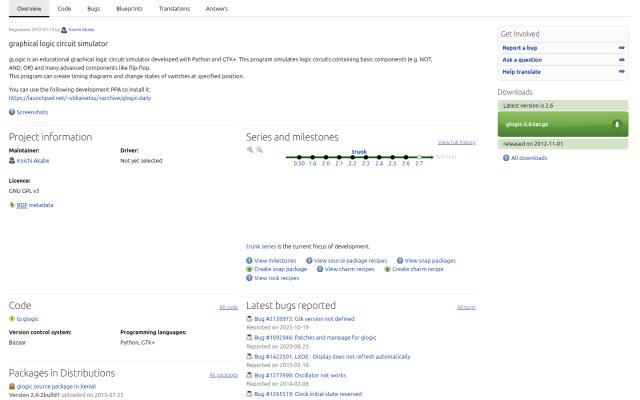Open Bug #1892946 Patches and manpage

(x=315, y=338)
